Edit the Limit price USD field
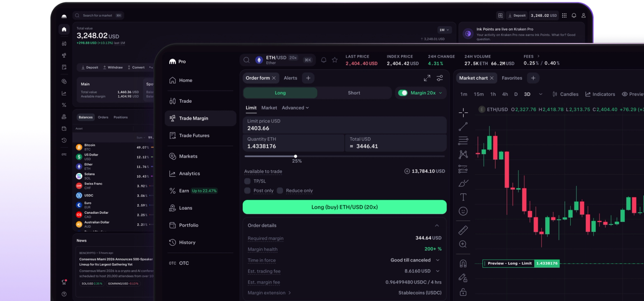Screen dimensions: 644x301 click(345, 125)
